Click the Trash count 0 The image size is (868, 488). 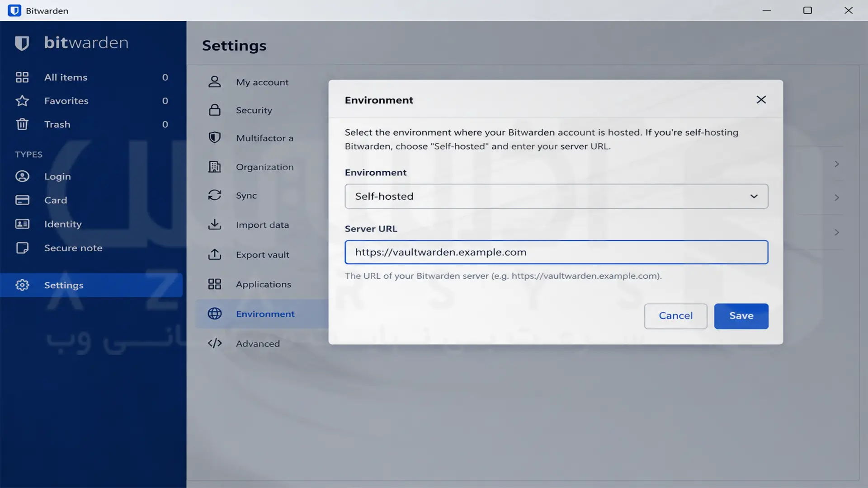coord(165,124)
